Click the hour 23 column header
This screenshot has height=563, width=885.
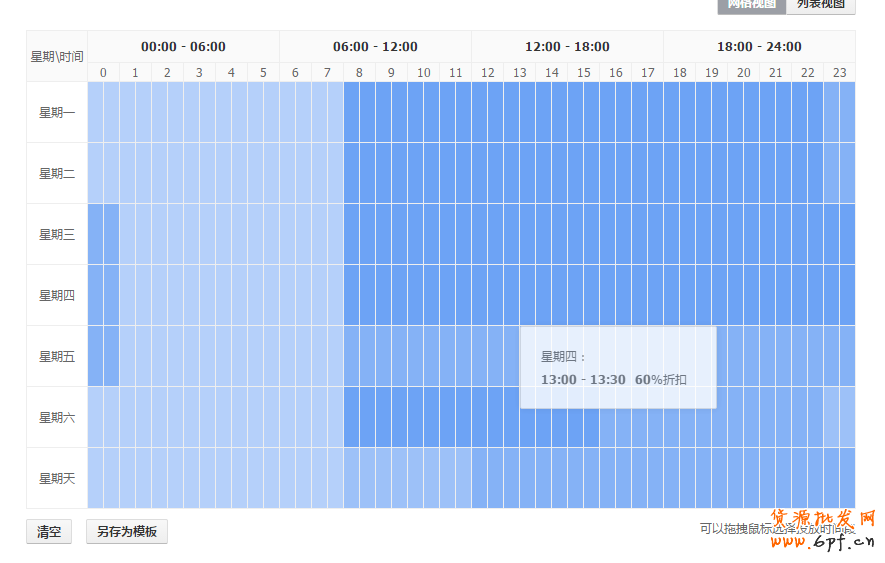(839, 73)
